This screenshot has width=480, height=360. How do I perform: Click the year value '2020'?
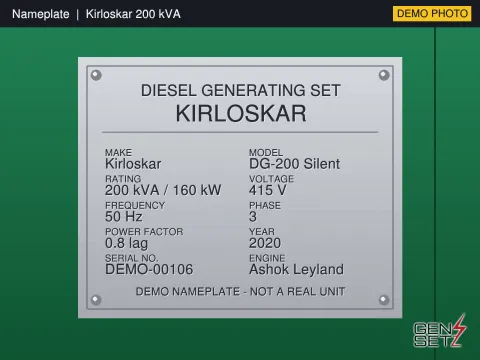coord(265,243)
